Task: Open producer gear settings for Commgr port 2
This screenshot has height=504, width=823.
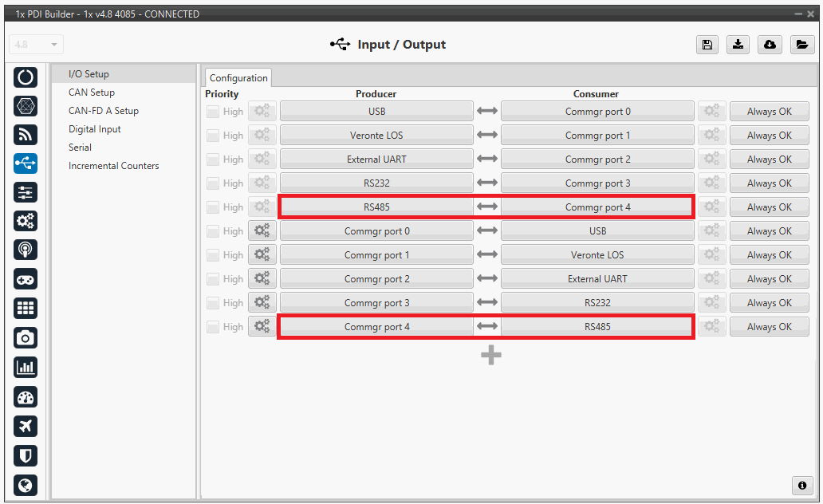Action: tap(262, 279)
